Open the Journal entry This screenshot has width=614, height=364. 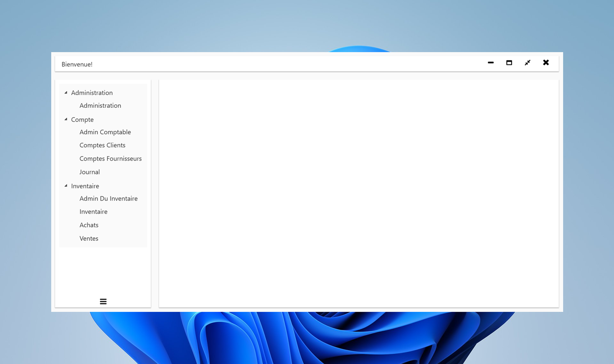tap(90, 172)
